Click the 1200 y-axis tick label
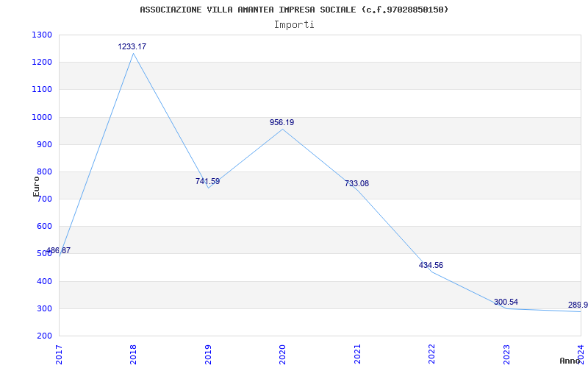Image resolution: width=588 pixels, height=368 pixels. click(42, 63)
